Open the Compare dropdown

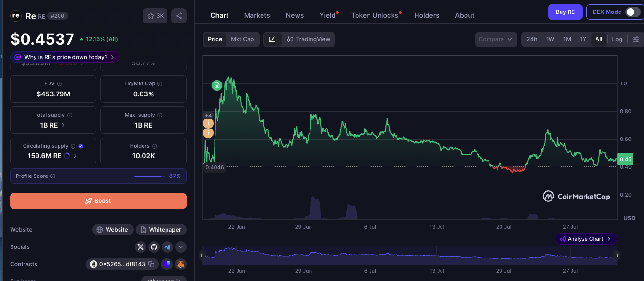pyautogui.click(x=496, y=39)
